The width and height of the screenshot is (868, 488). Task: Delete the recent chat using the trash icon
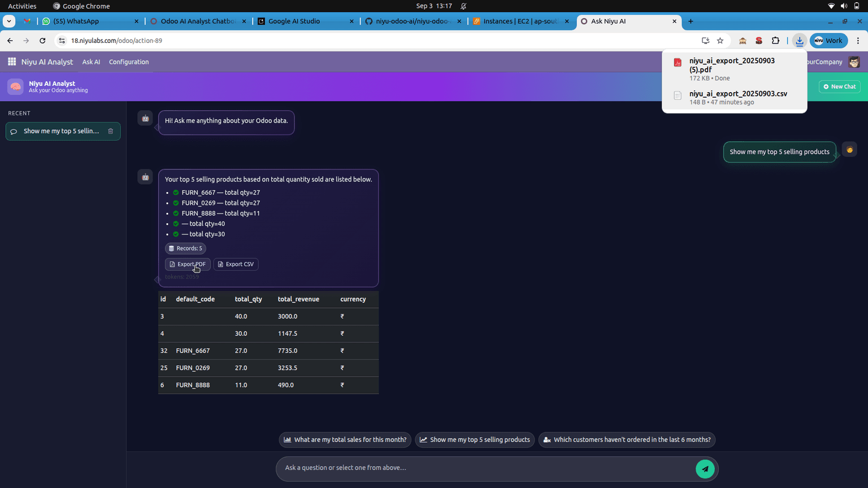click(111, 131)
